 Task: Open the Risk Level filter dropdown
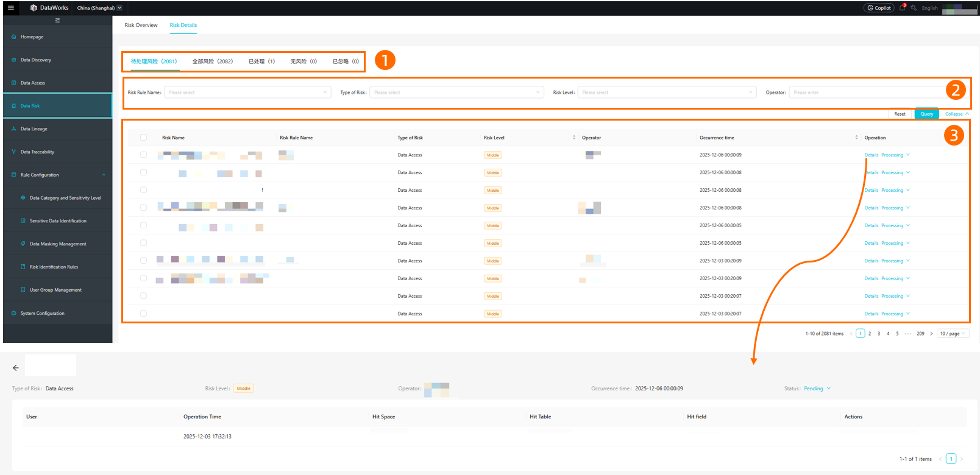667,93
